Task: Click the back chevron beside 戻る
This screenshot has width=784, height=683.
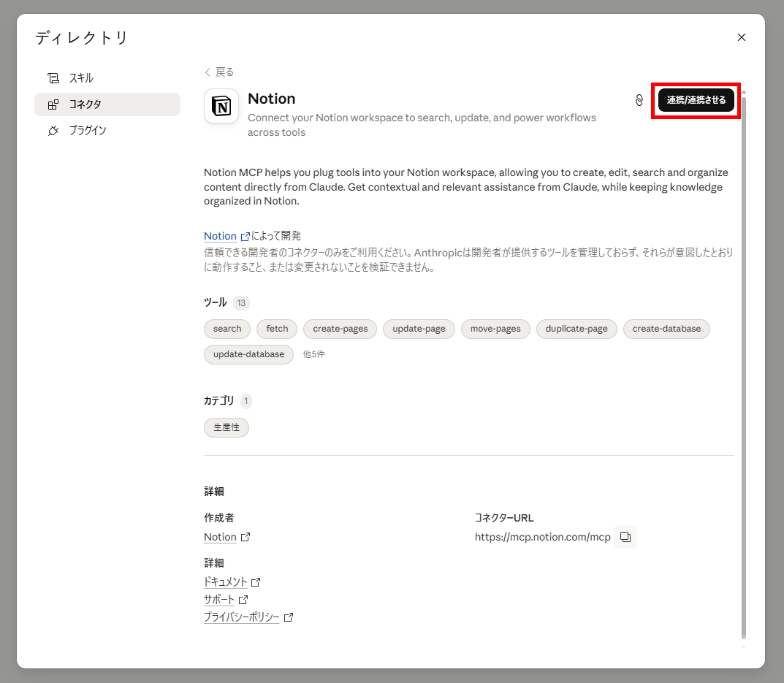Action: coord(208,72)
